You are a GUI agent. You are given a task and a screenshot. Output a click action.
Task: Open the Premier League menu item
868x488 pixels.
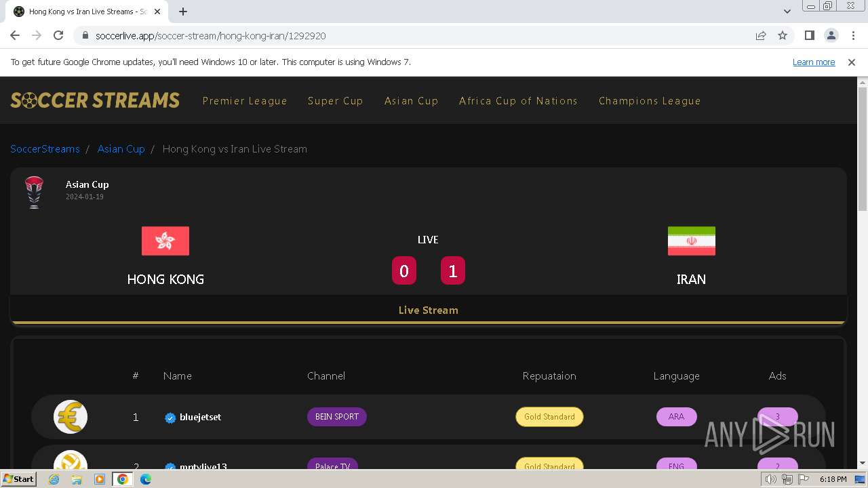coord(245,101)
